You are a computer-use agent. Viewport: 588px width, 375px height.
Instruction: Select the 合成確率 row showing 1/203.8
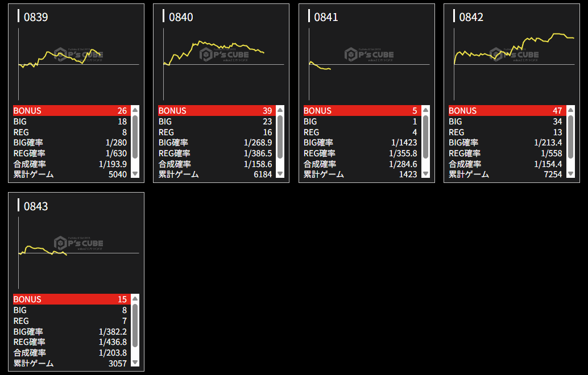pos(70,353)
